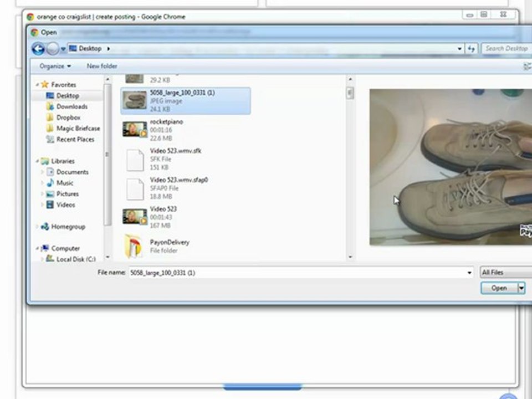Open the Organize menu
Screen dimensions: 532x399
55,66
